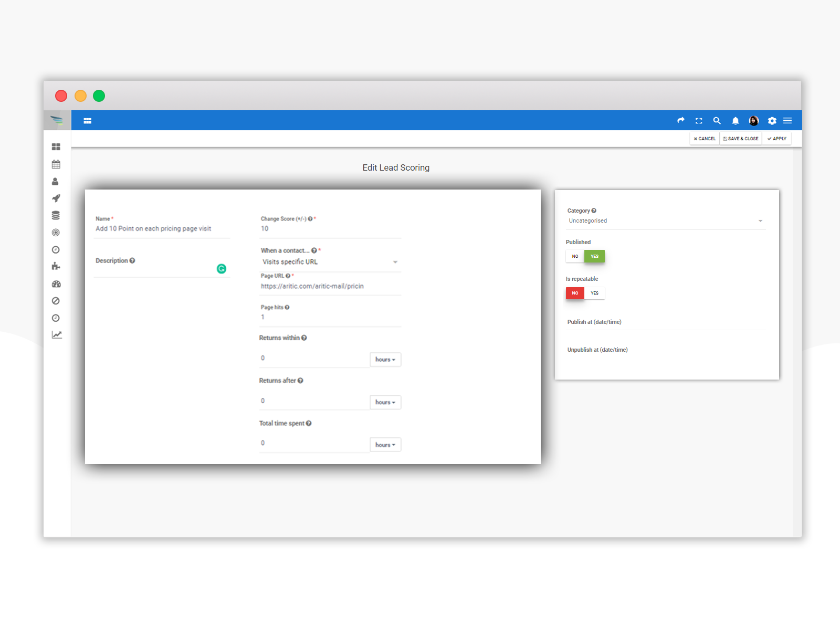Screen dimensions: 840x630
Task: Open the Visits specific URL dropdown
Action: click(330, 262)
